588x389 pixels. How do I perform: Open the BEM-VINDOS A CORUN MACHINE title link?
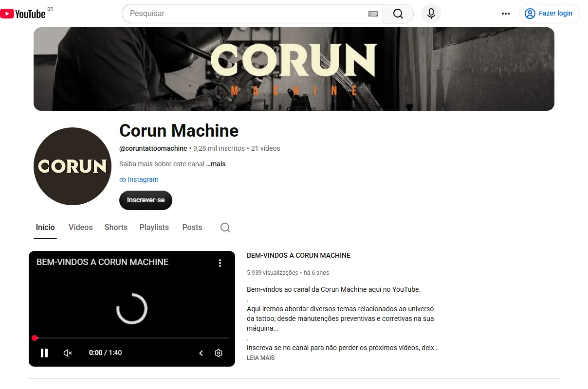tap(298, 255)
